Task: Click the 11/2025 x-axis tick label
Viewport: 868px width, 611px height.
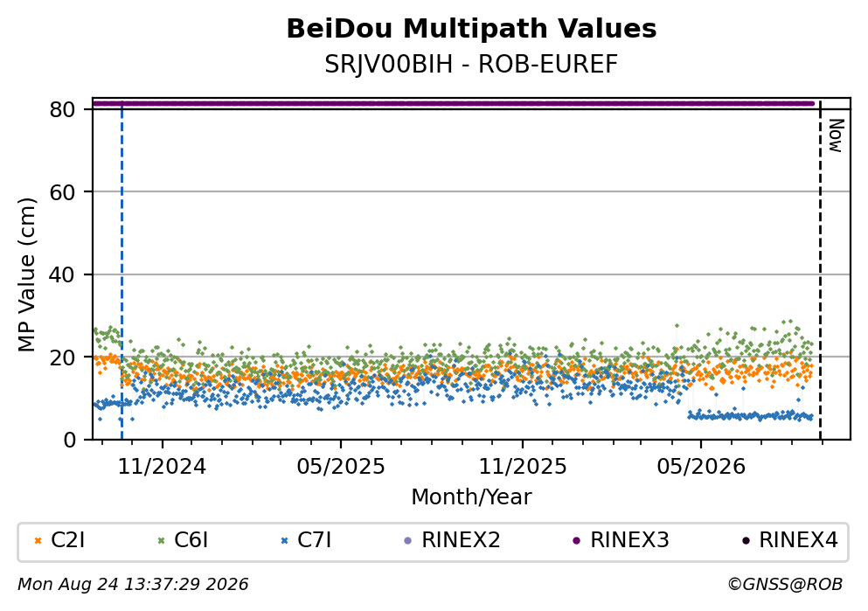Action: (x=523, y=467)
